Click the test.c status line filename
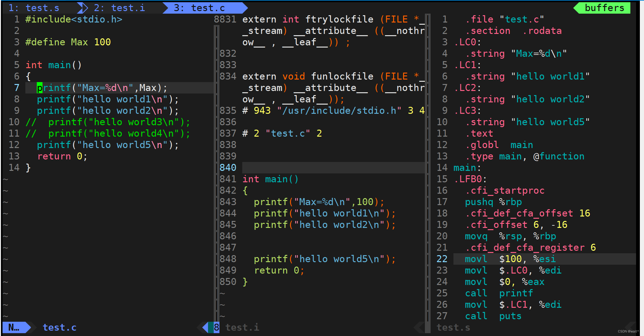This screenshot has width=644, height=336. (60, 327)
